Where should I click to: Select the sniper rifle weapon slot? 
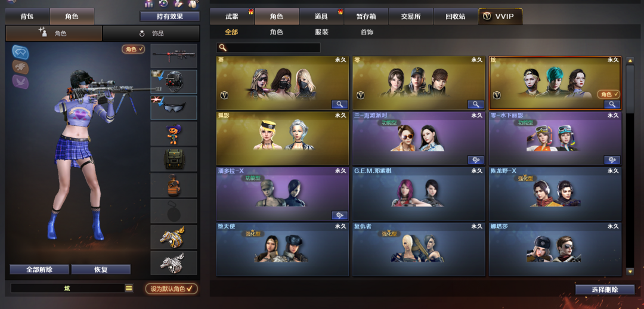coord(174,56)
